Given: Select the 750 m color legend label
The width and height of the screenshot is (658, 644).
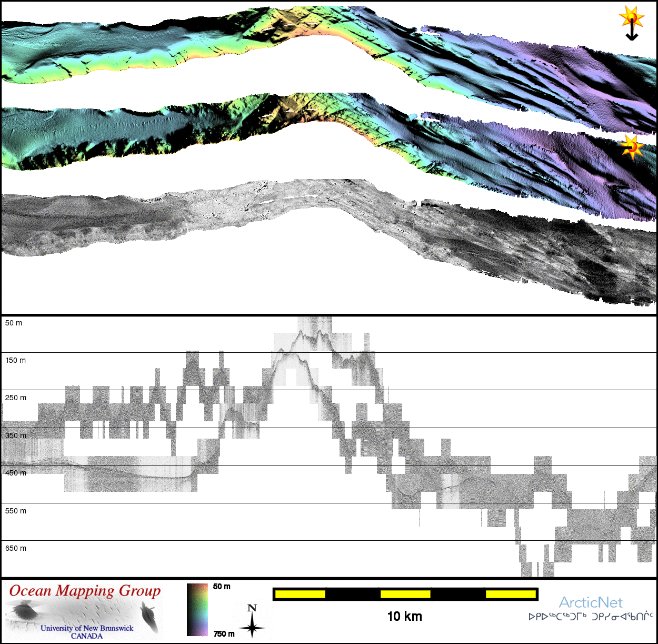Looking at the screenshot, I should [224, 634].
